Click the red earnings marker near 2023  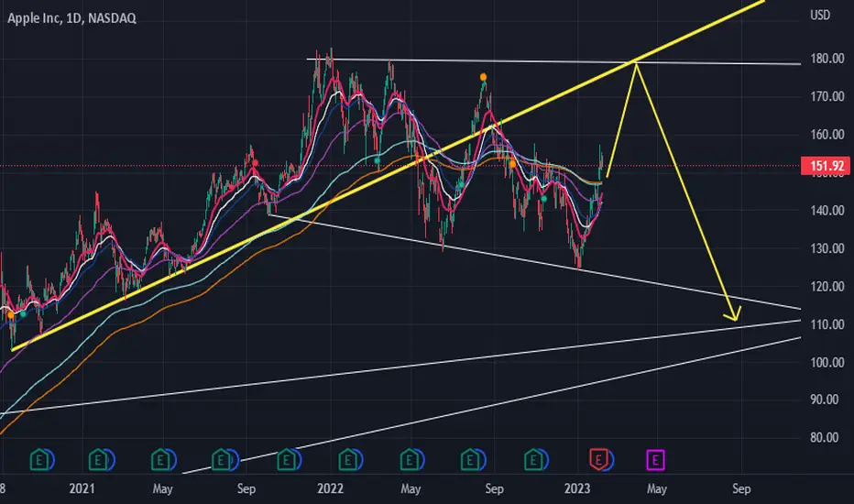point(598,459)
